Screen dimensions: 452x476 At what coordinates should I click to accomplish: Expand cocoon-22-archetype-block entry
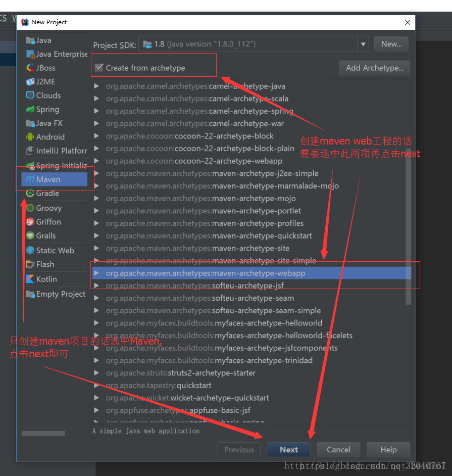point(96,136)
